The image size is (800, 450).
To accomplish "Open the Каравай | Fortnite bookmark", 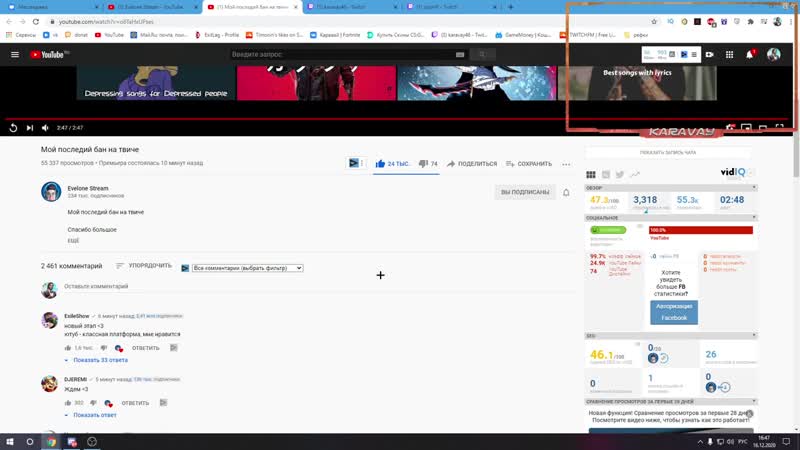I will click(x=335, y=35).
